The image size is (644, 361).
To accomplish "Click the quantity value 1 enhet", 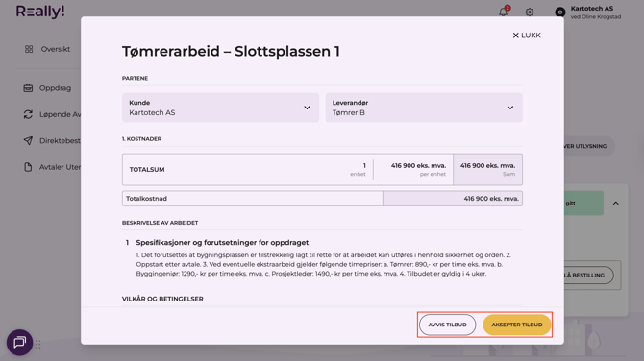I will point(359,169).
